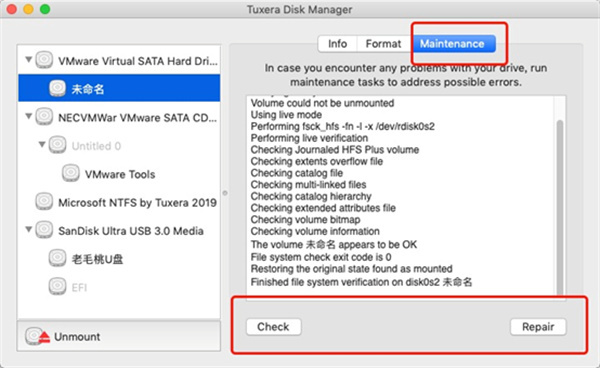This screenshot has width=600, height=368.
Task: Click the Microsoft NTFS by Tuxera 2019 icon
Action: (x=44, y=202)
